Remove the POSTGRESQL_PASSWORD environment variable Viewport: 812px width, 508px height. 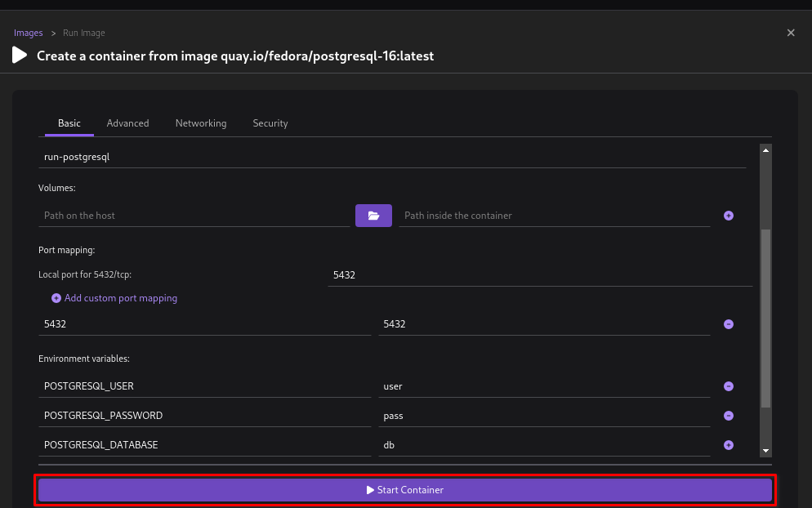pos(729,416)
